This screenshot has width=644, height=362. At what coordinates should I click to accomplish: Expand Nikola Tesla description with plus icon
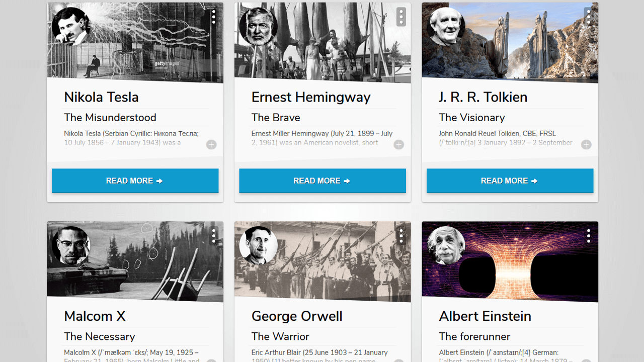click(x=211, y=145)
